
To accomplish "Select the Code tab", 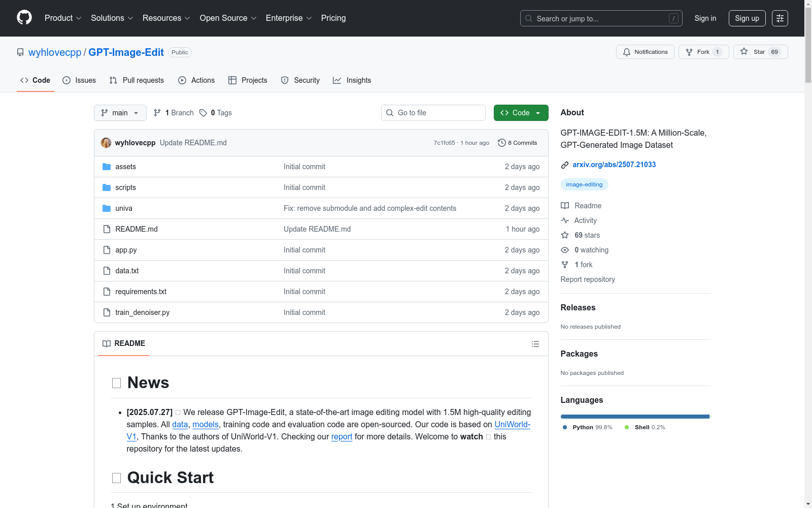I will (x=36, y=80).
